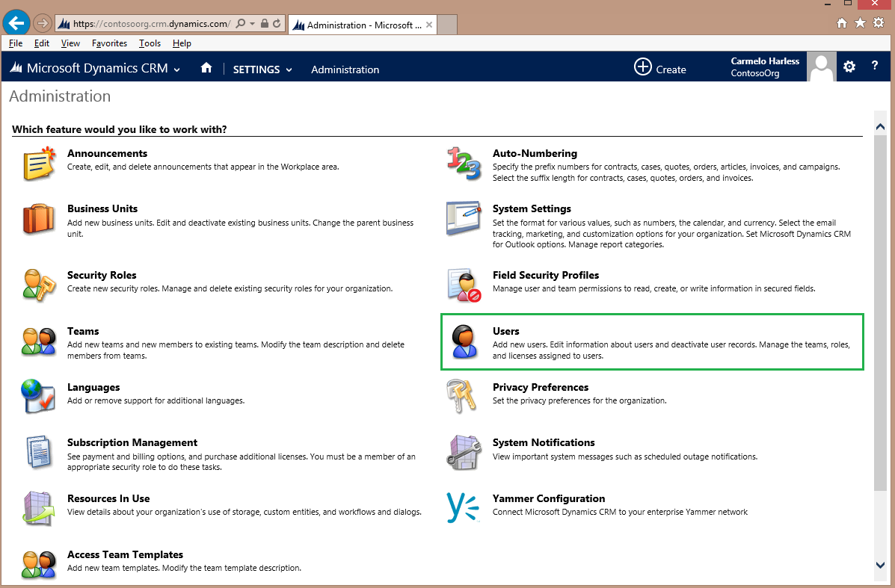
Task: Click the System Settings icon
Action: [464, 219]
